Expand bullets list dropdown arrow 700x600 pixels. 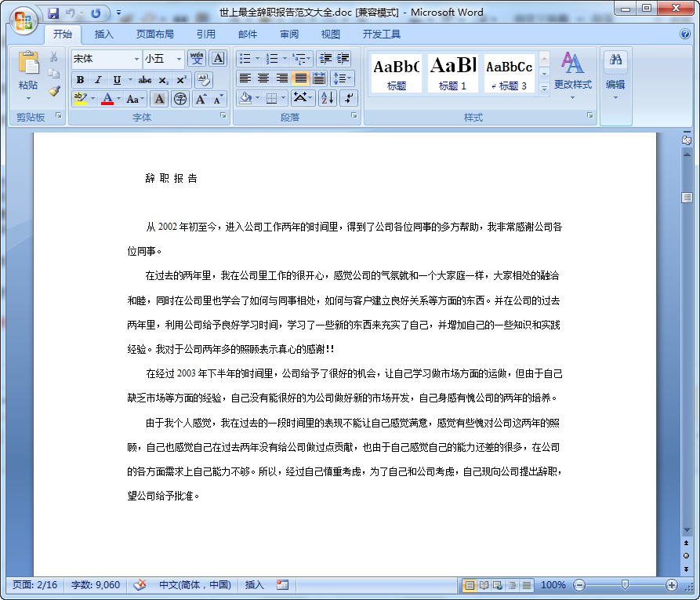click(257, 59)
